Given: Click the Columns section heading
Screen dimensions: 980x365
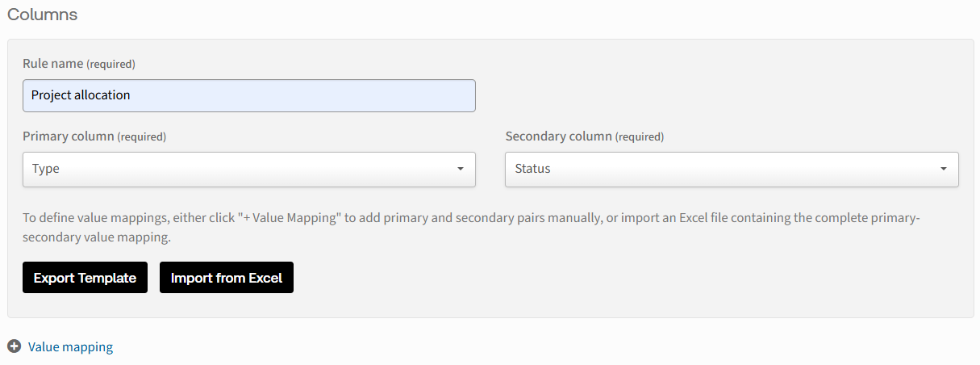Looking at the screenshot, I should (43, 15).
